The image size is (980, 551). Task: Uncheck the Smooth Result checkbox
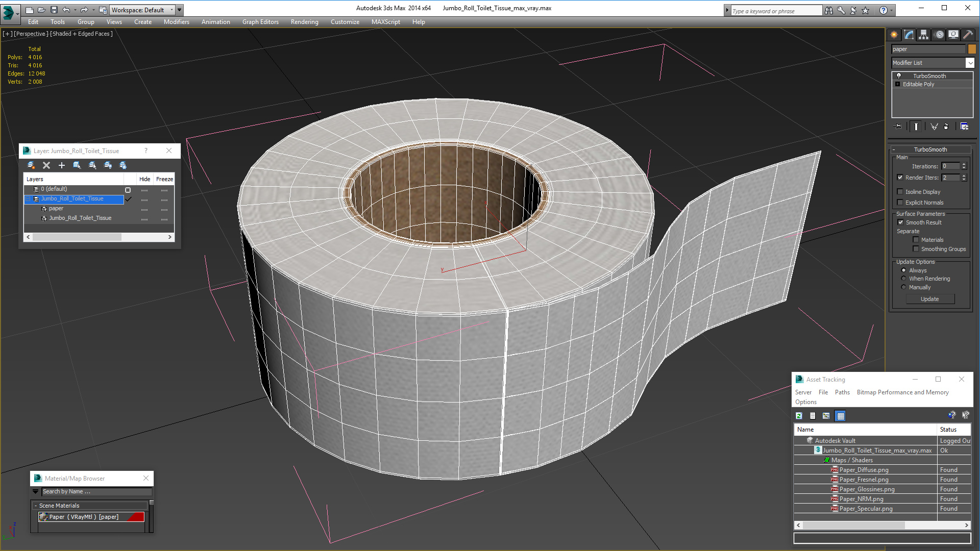point(900,222)
